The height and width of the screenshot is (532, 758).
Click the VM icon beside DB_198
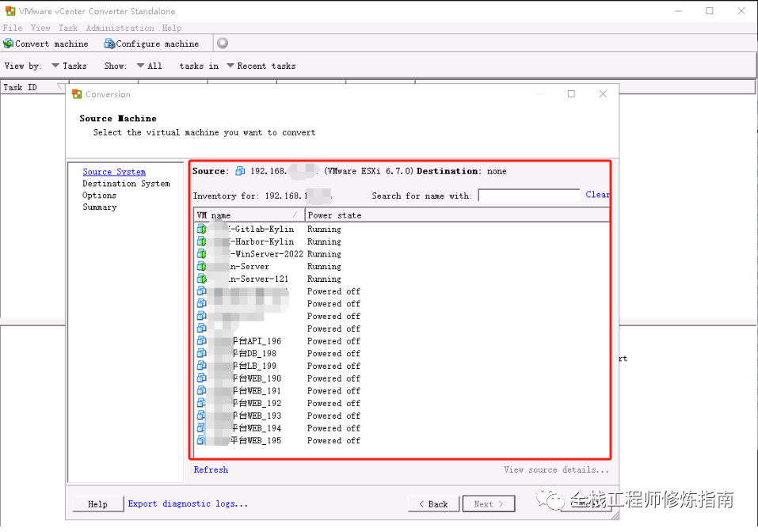[202, 354]
